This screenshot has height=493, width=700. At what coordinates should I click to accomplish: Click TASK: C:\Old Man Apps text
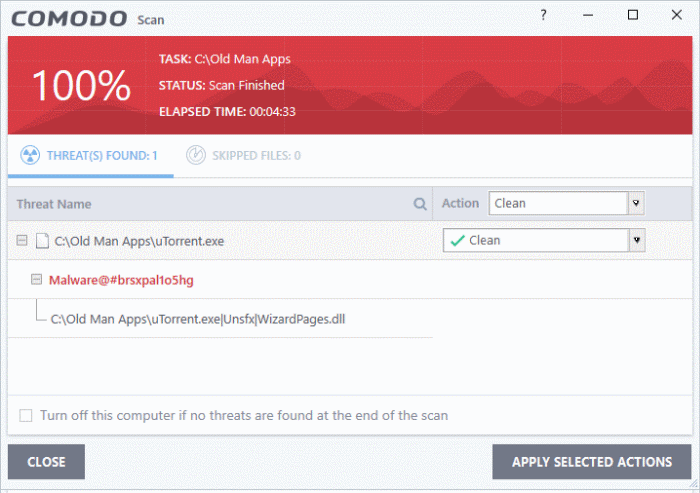click(225, 59)
